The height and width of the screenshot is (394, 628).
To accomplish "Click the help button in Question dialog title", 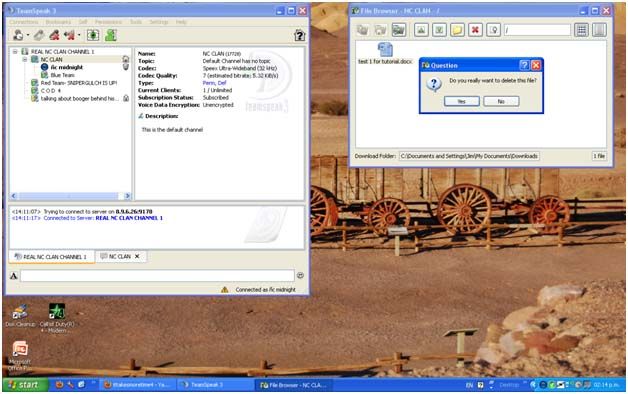I will (x=524, y=65).
